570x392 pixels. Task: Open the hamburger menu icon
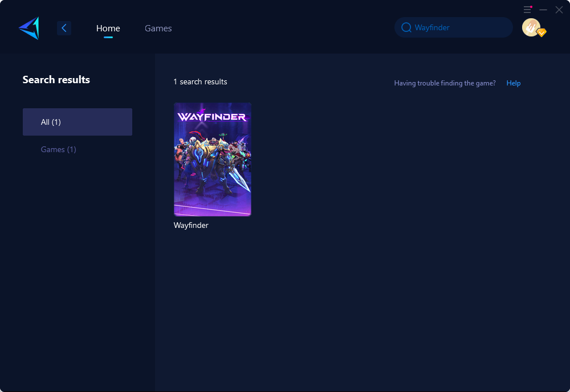click(527, 10)
